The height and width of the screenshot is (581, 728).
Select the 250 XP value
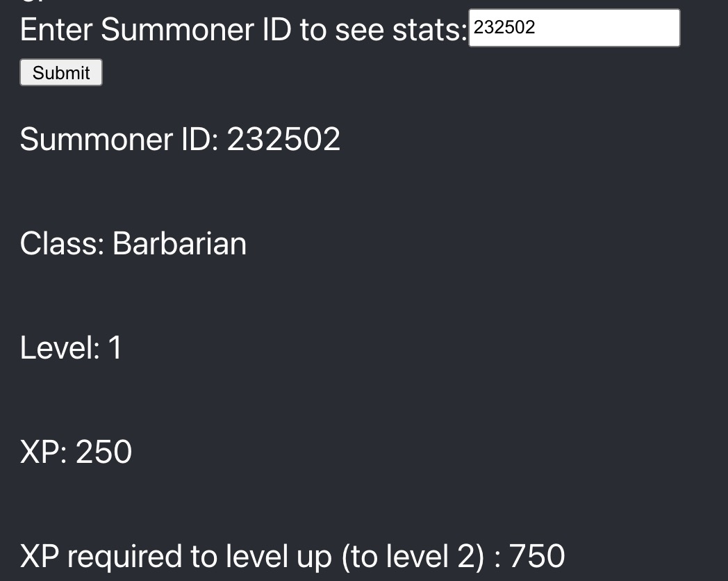coord(104,452)
